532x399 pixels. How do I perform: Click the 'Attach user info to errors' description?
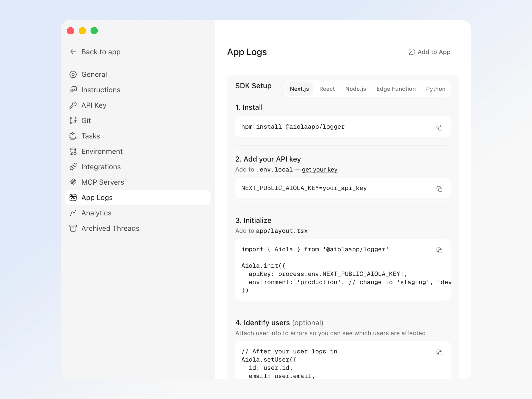tap(330, 333)
